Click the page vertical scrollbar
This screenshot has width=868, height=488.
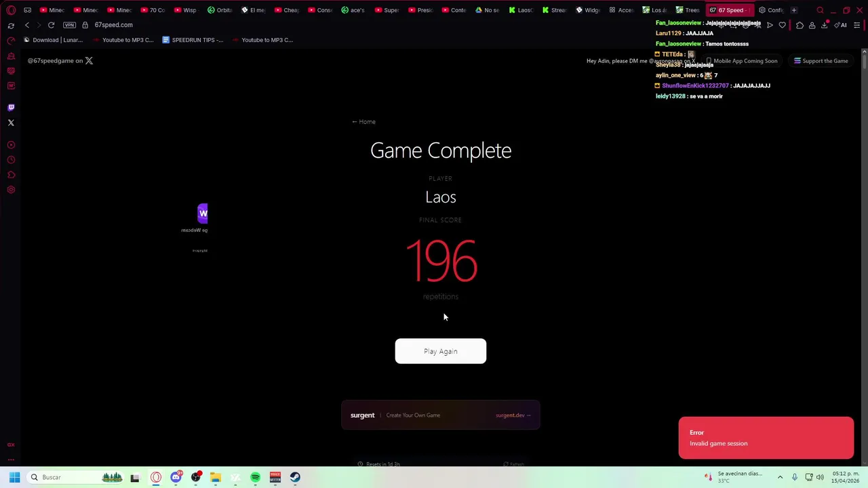[864, 258]
